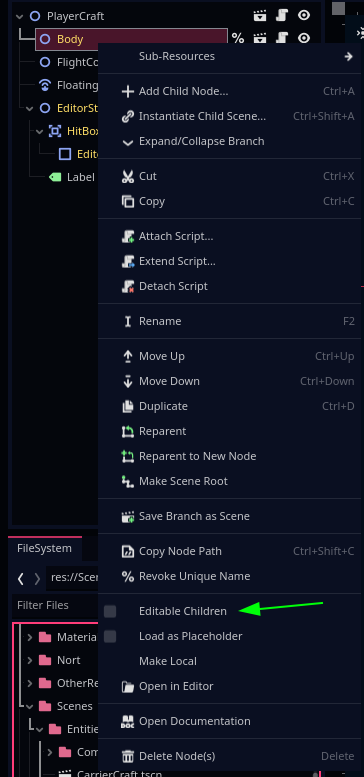Check the Load as Placeholder option
The image size is (364, 777).
coord(110,636)
